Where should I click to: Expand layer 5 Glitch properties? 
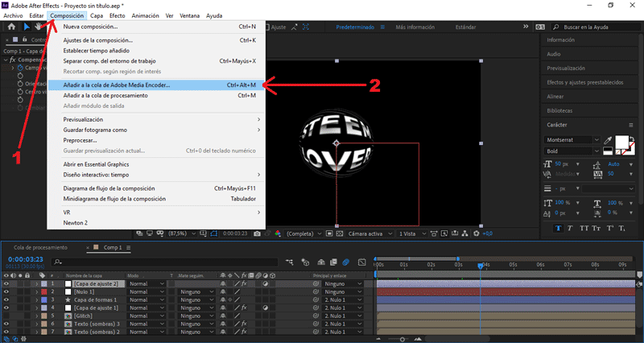[36, 316]
